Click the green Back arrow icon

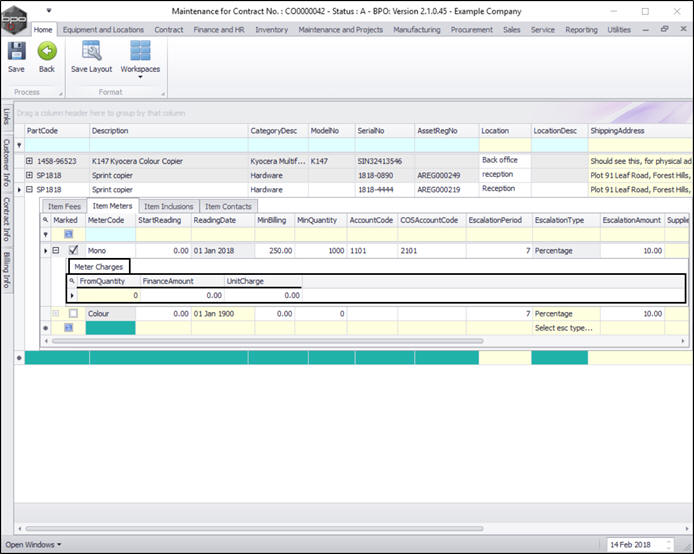point(46,52)
